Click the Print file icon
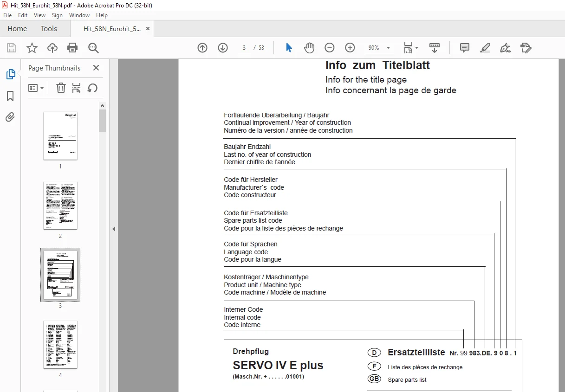 pos(72,48)
